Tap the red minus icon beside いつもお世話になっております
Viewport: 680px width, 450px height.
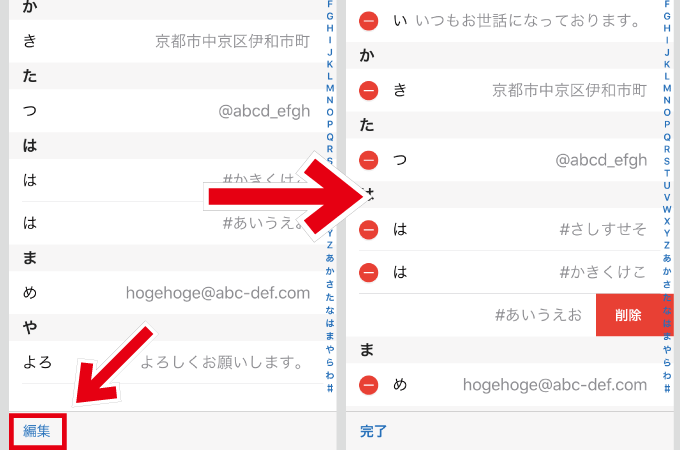tap(369, 21)
